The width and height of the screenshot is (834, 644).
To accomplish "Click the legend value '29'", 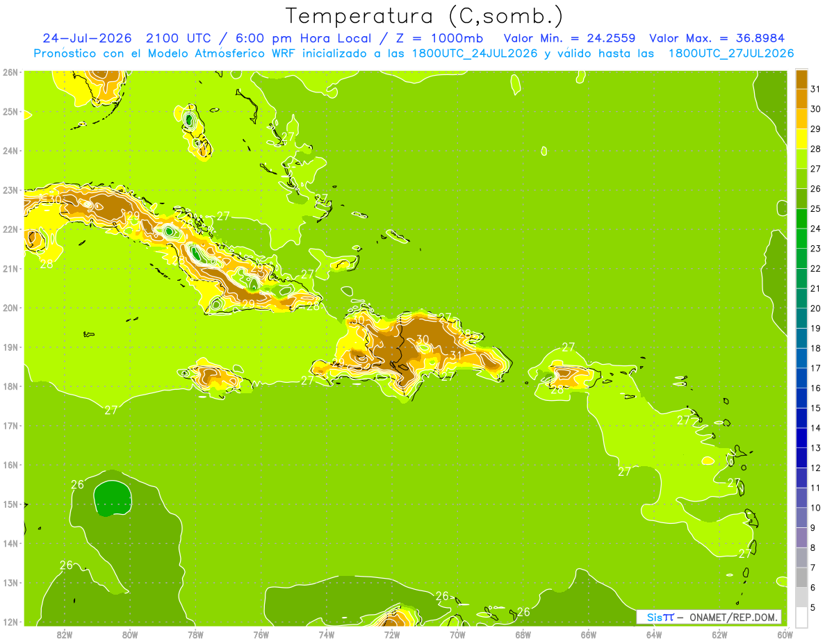I will 815,129.
